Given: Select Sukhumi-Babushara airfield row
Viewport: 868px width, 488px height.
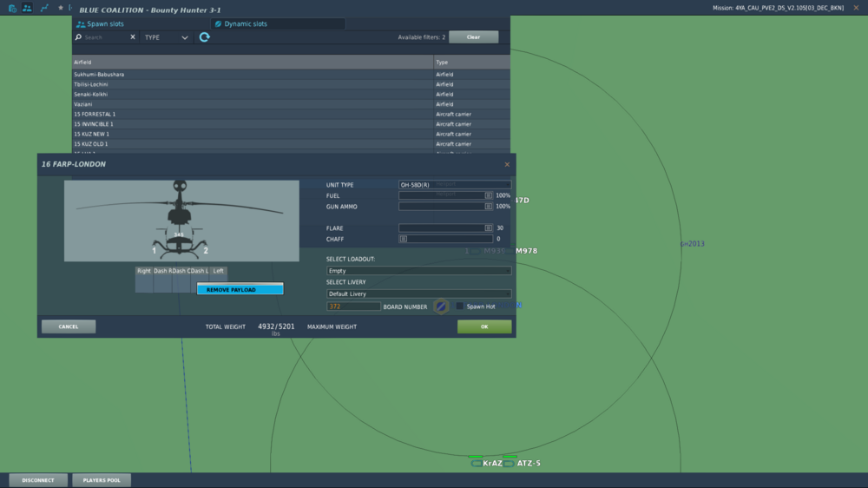Looking at the screenshot, I should (x=291, y=74).
